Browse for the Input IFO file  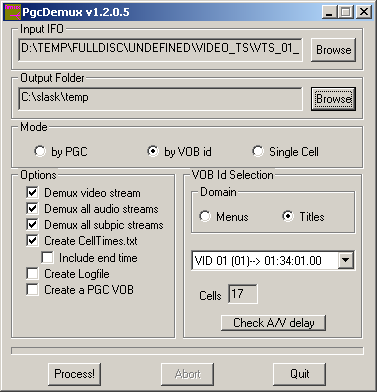coord(333,50)
